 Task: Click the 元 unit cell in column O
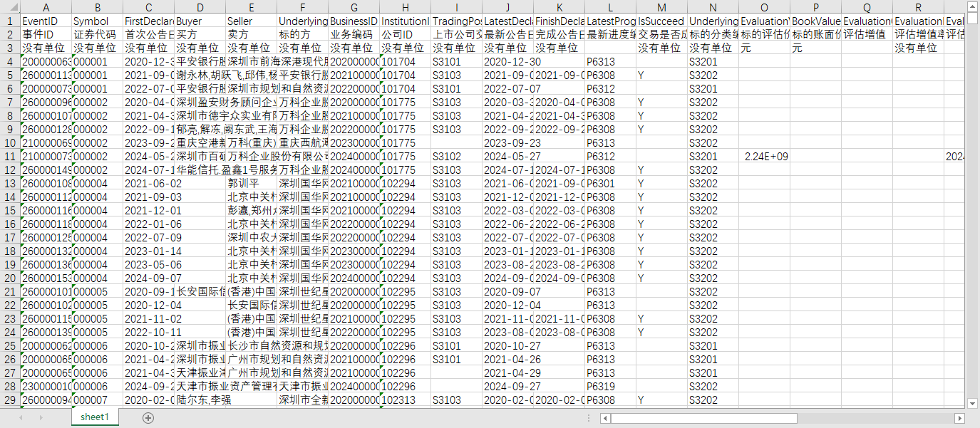(764, 48)
